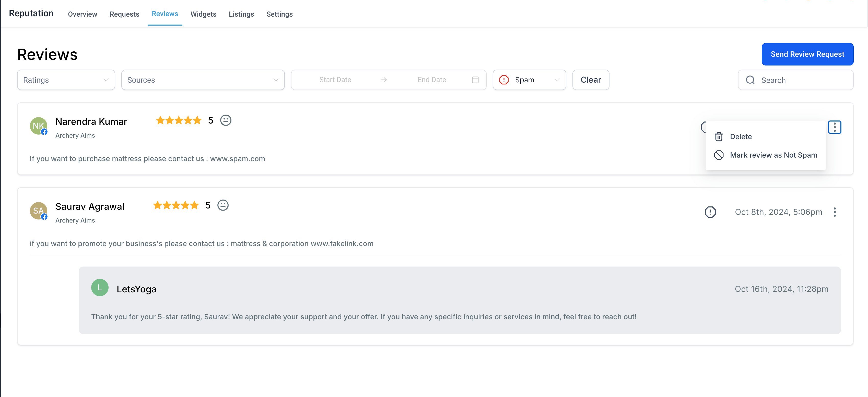Expand the Ratings filter dropdown
The height and width of the screenshot is (397, 868).
pyautogui.click(x=66, y=80)
